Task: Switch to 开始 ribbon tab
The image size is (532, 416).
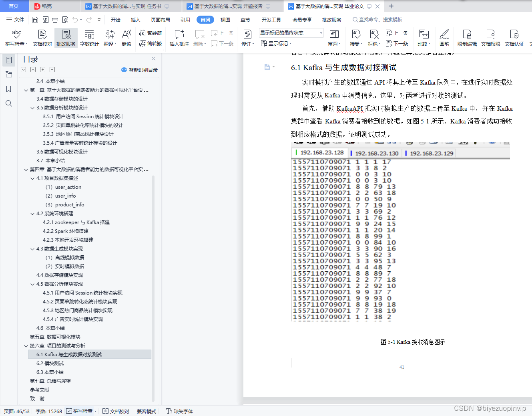Action: [x=116, y=20]
